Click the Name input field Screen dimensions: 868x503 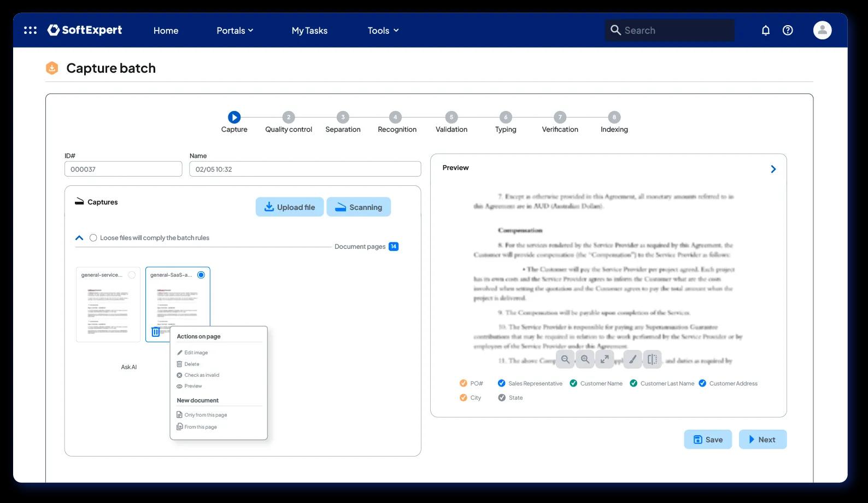[305, 169]
